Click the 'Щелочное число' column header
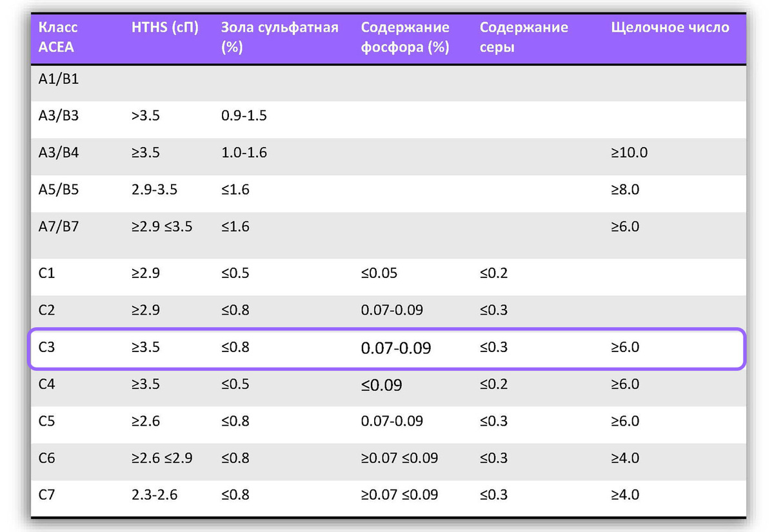 click(x=670, y=28)
